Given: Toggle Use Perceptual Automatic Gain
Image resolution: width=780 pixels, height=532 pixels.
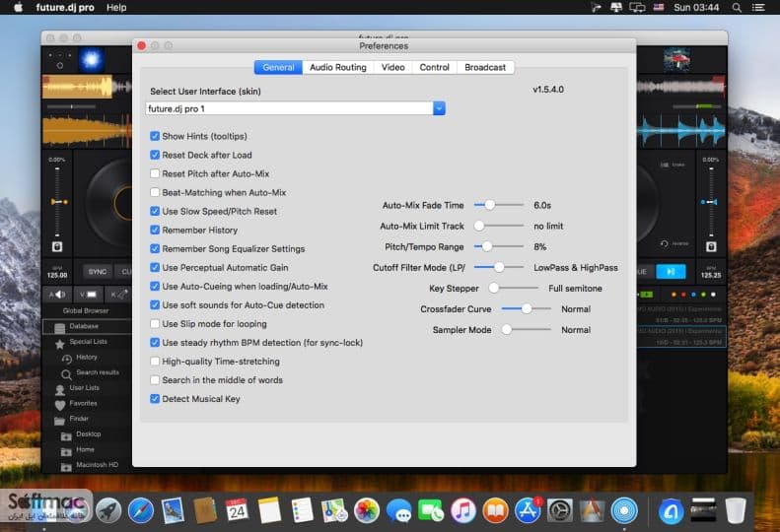Looking at the screenshot, I should point(155,268).
